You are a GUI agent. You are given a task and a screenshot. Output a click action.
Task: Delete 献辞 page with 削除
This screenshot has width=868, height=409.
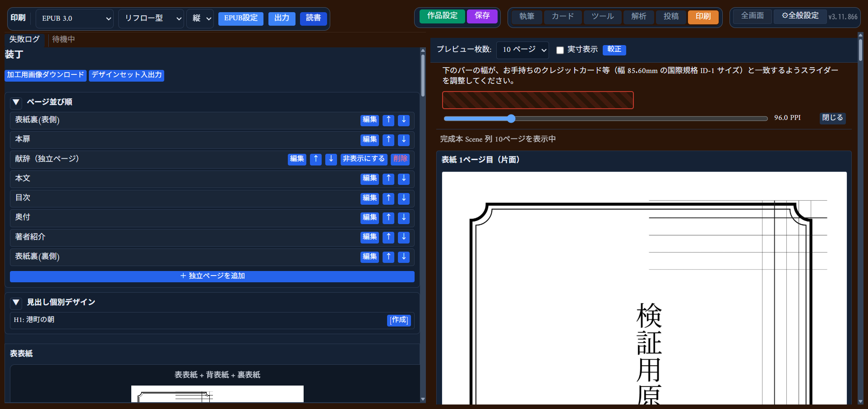coord(400,159)
